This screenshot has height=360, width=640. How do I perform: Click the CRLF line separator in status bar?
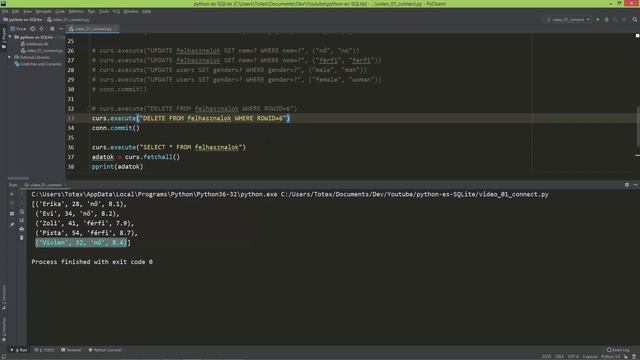point(559,357)
